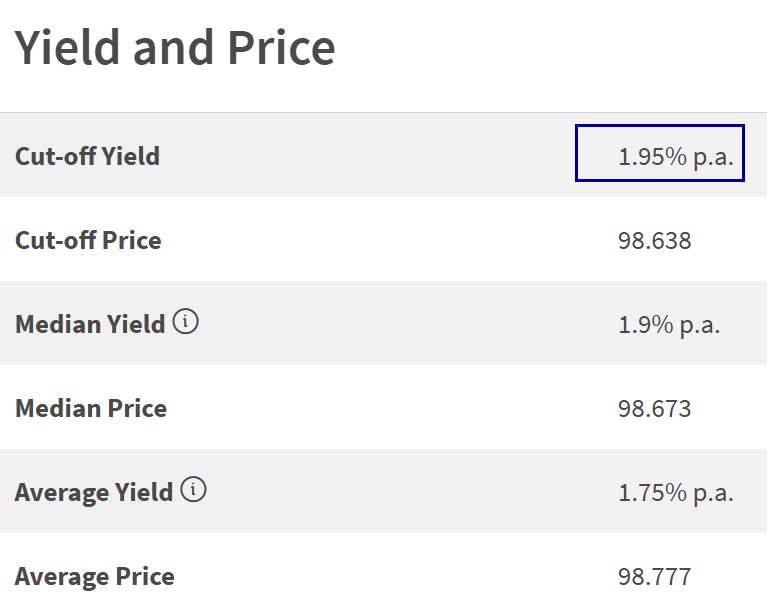Click the divider line below the heading
This screenshot has height=606, width=767.
(x=383, y=112)
